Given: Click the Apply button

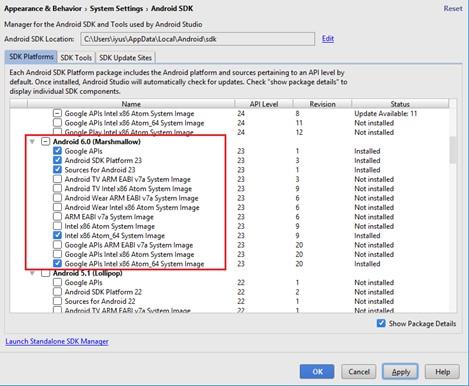Looking at the screenshot, I should 400,372.
